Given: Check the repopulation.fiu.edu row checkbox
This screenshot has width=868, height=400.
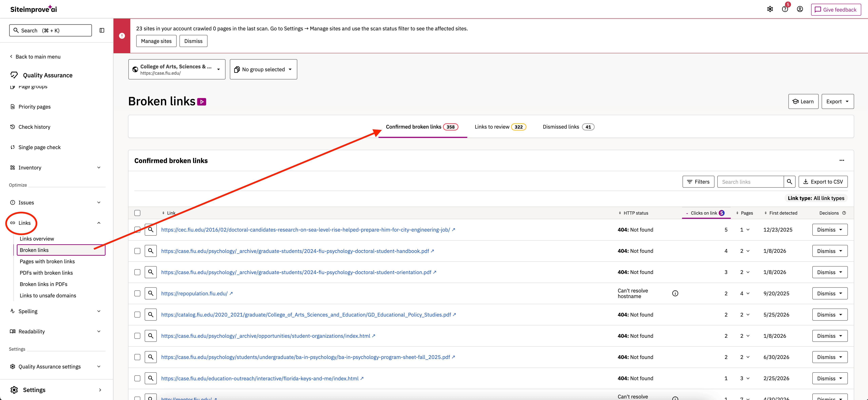Looking at the screenshot, I should (137, 293).
